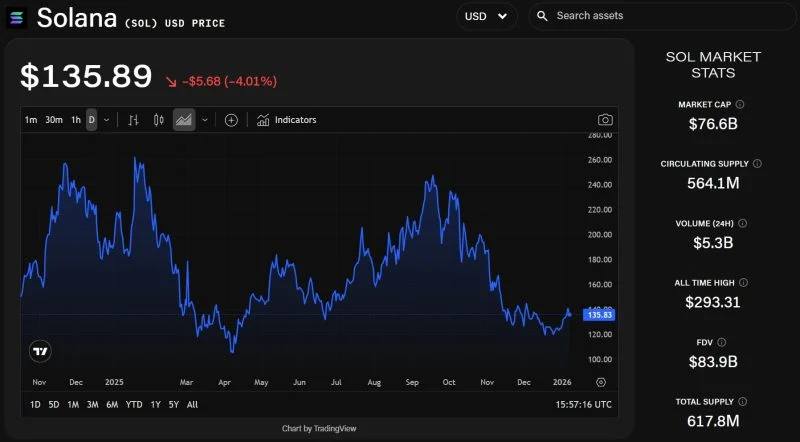The image size is (800, 442).
Task: Toggle the 1m interval
Action: (x=31, y=120)
